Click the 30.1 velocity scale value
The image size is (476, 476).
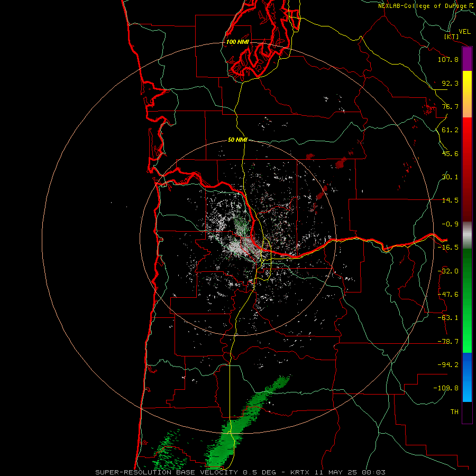click(450, 177)
